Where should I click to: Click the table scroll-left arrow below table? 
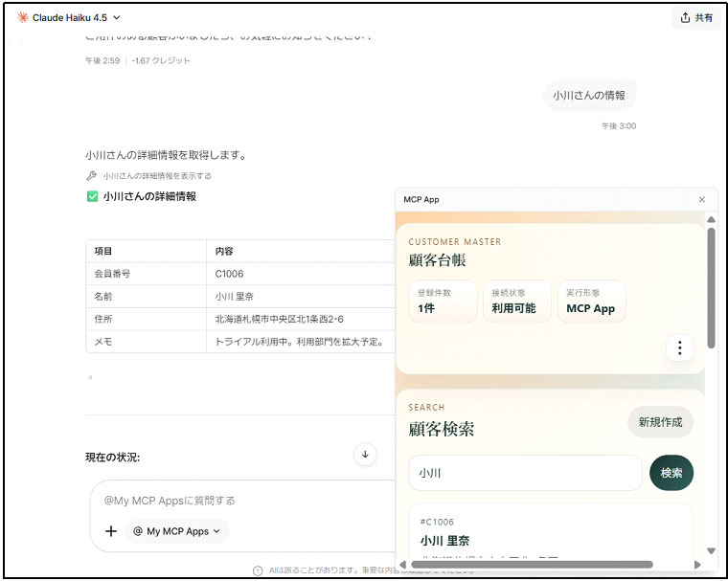tap(90, 377)
